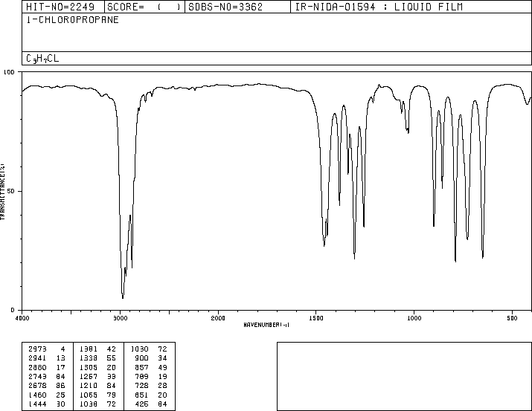The image size is (532, 411).
Task: Click the 500 label on wavenumber axis
Action: click(x=512, y=318)
